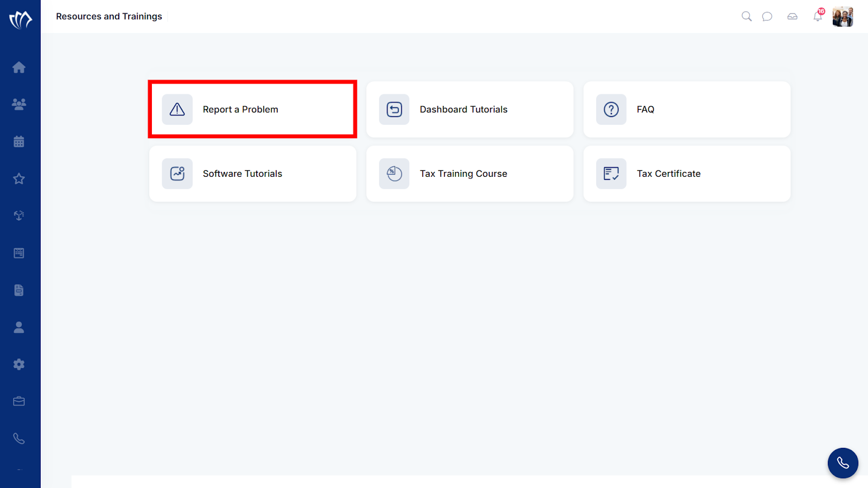Click the phone outline icon in sidebar
This screenshot has width=868, height=488.
pyautogui.click(x=19, y=439)
